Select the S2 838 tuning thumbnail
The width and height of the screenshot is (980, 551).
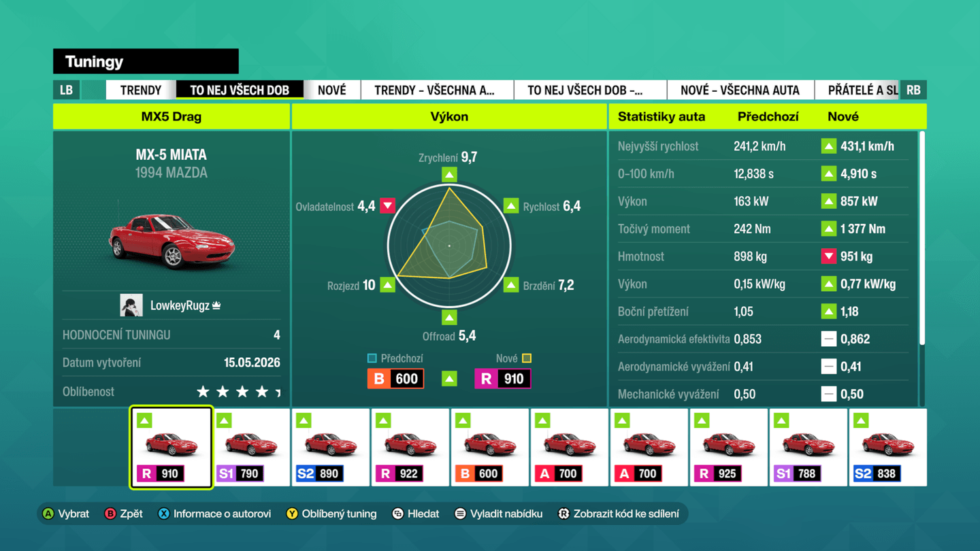(x=888, y=448)
